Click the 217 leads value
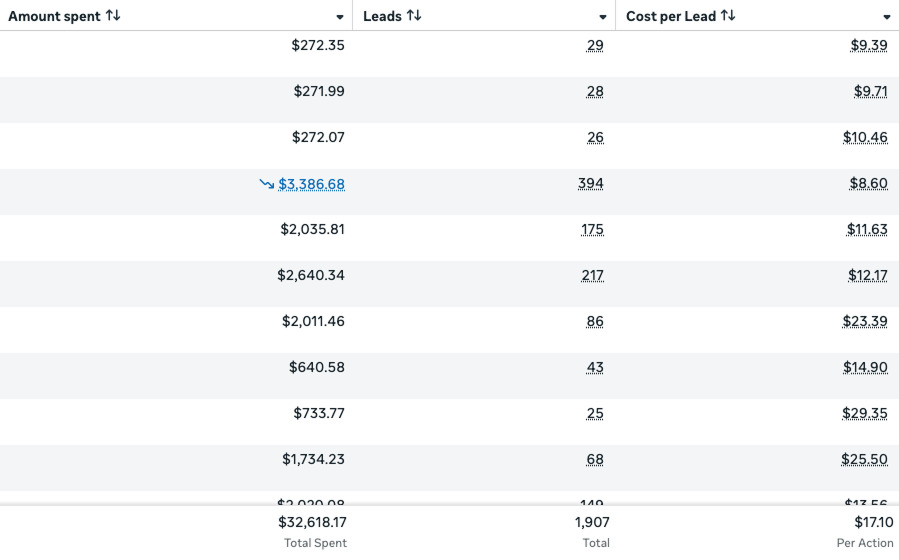This screenshot has height=560, width=899. tap(592, 276)
